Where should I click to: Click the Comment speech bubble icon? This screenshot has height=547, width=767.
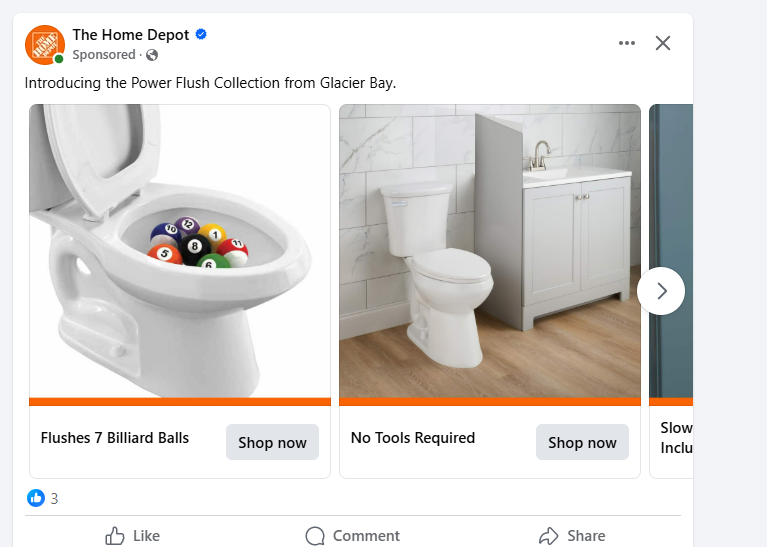[315, 536]
